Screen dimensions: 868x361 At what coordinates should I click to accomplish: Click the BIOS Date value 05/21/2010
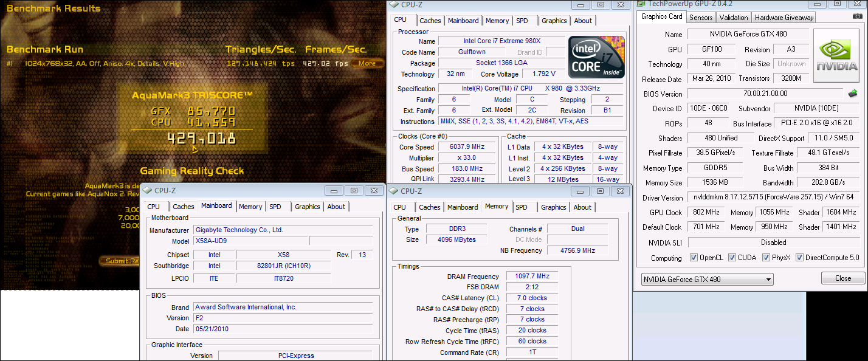tap(283, 329)
